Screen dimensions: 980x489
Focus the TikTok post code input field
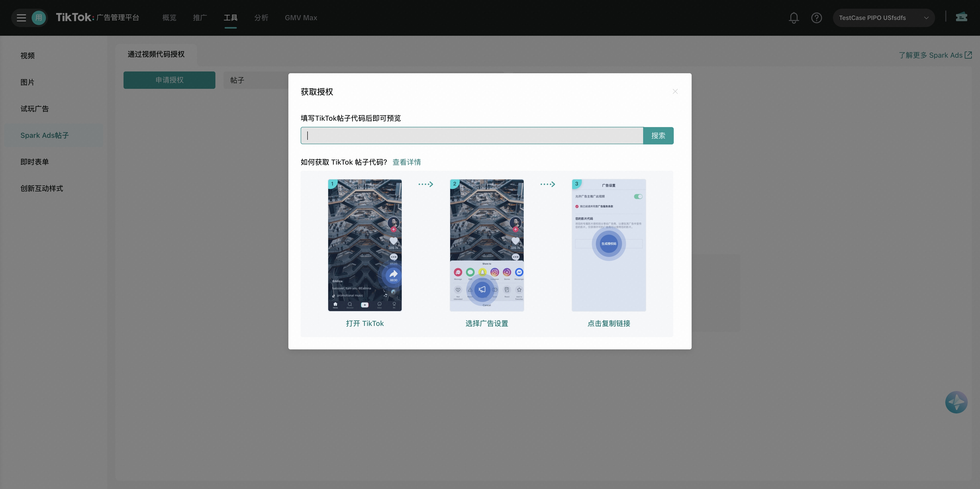(x=472, y=136)
